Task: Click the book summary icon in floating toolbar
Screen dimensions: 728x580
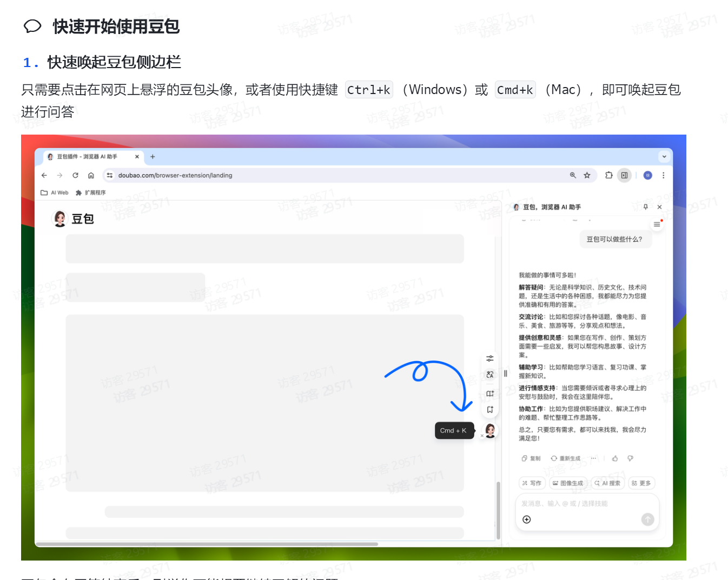Action: (489, 394)
